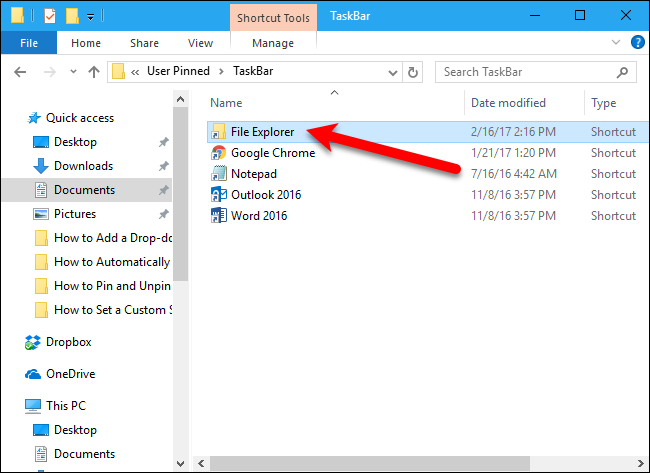This screenshot has height=473, width=650.
Task: Click the search magnifier icon
Action: pyautogui.click(x=622, y=73)
